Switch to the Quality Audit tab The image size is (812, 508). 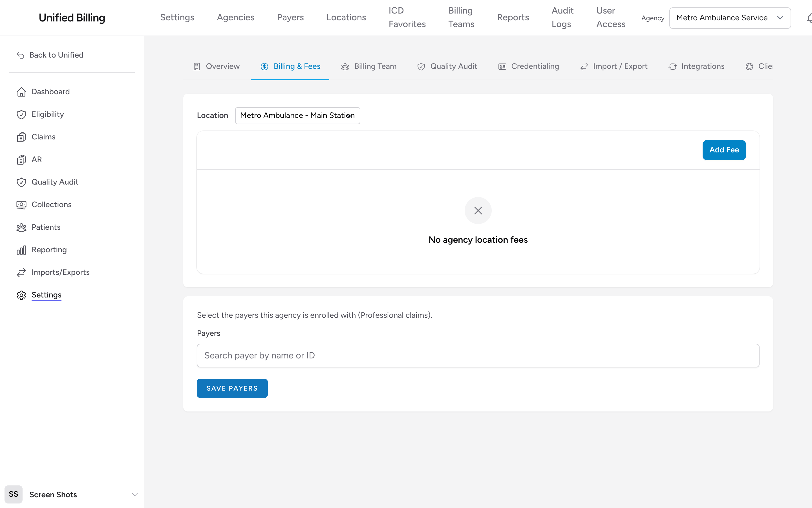click(447, 67)
